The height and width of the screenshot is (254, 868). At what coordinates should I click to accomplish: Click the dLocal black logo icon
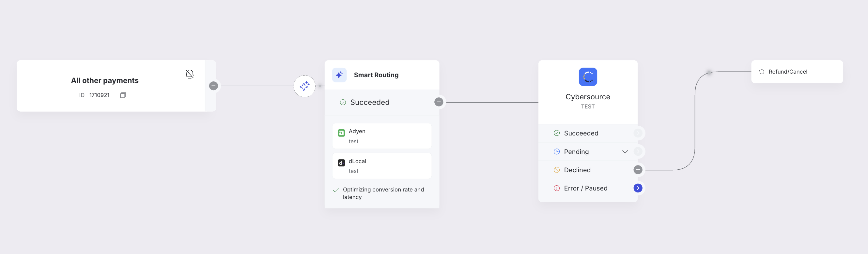341,163
